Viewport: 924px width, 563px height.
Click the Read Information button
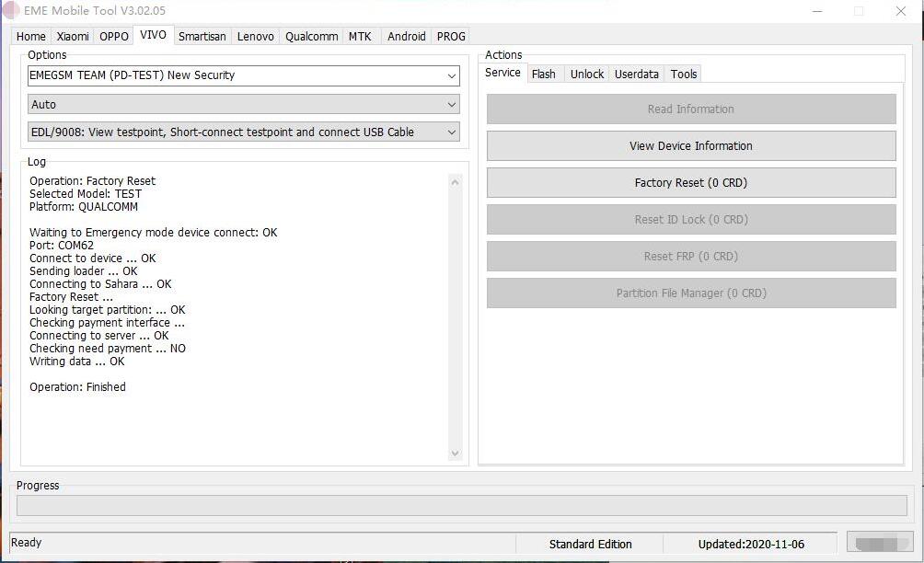691,109
